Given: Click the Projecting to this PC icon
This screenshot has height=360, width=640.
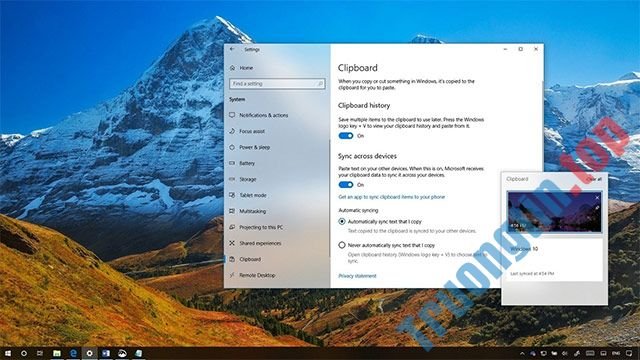Looking at the screenshot, I should [232, 227].
